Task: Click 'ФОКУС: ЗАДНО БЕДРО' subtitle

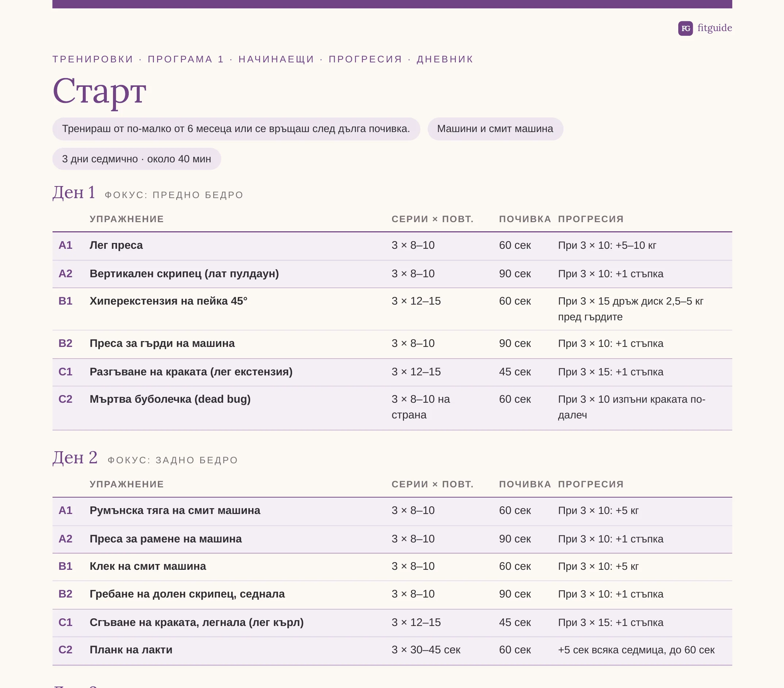Action: [x=173, y=460]
